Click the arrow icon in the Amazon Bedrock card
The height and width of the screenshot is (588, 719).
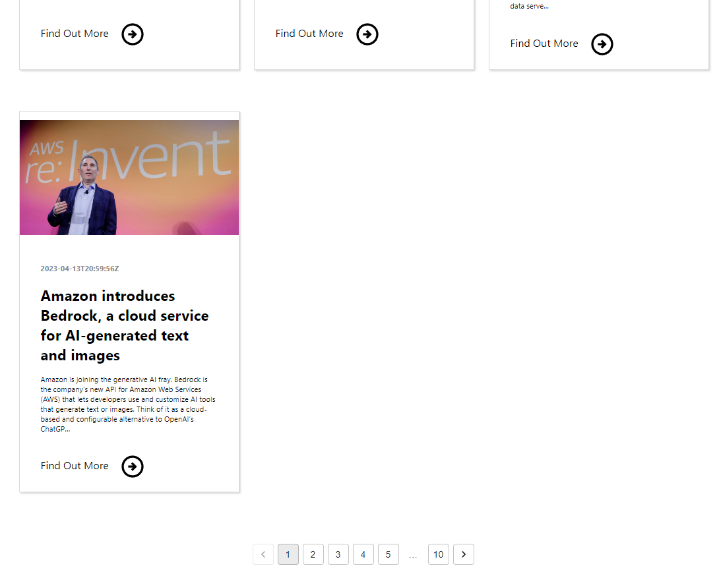click(133, 467)
